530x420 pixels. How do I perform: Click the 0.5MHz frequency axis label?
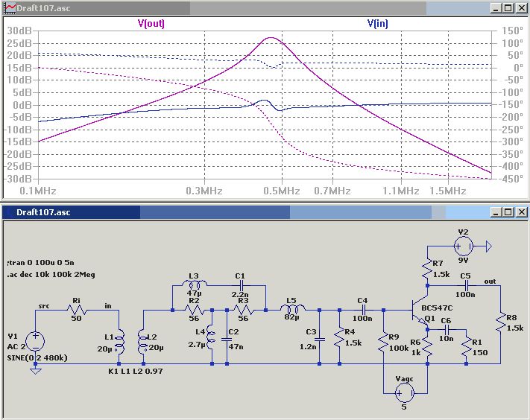pyautogui.click(x=282, y=191)
